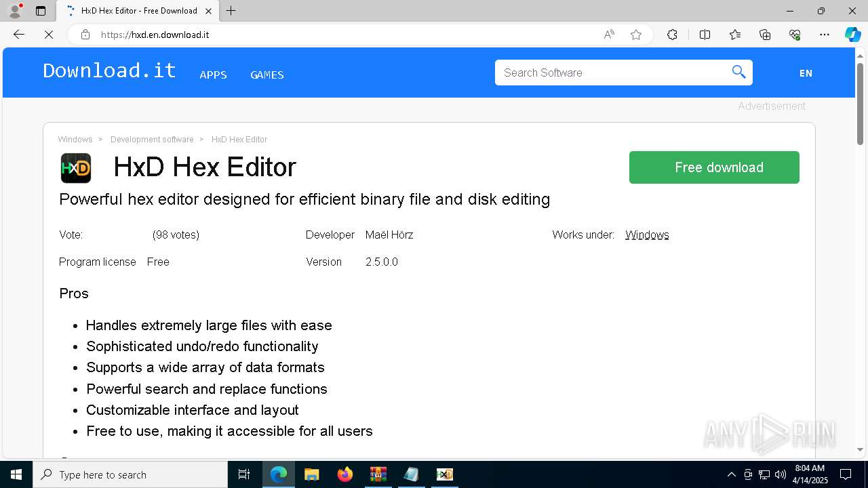Image resolution: width=868 pixels, height=488 pixels.
Task: Open the Edge profile icon
Action: coord(14,11)
